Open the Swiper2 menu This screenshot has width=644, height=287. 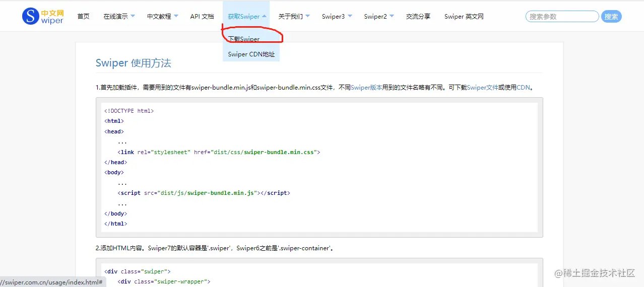point(375,17)
